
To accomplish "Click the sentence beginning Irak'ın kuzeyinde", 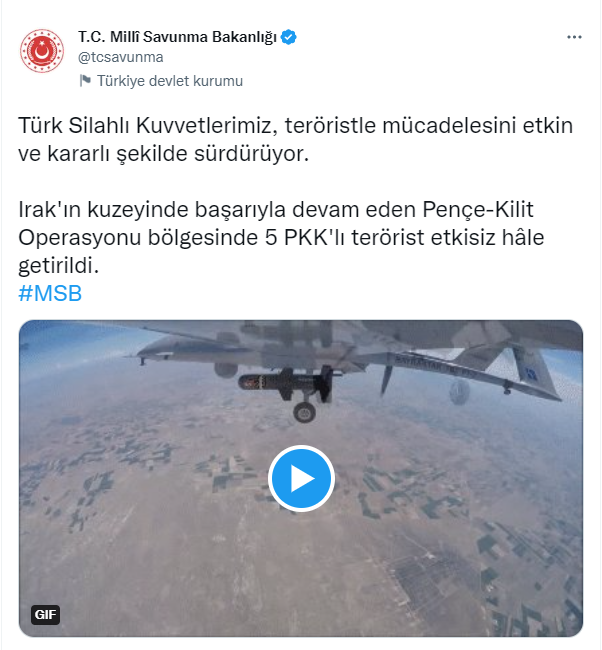I will (x=281, y=237).
